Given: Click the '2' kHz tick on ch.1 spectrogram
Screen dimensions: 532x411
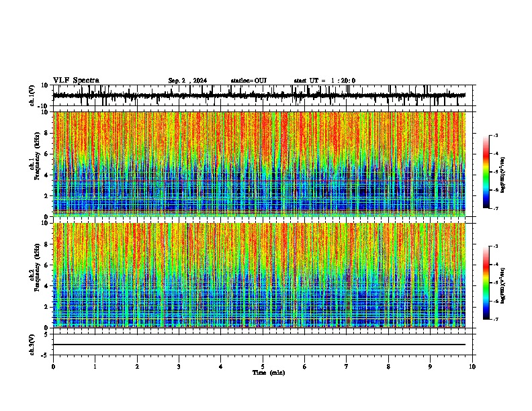Looking at the screenshot, I should (x=47, y=195).
